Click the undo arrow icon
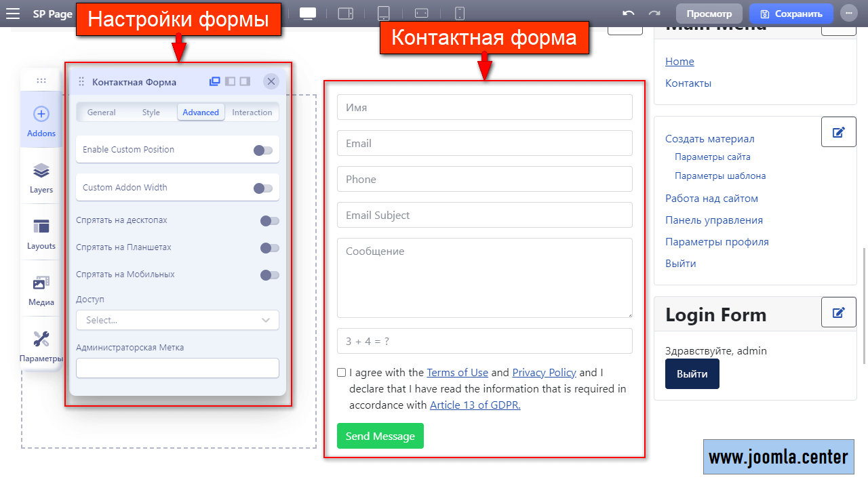This screenshot has height=488, width=868. [627, 13]
